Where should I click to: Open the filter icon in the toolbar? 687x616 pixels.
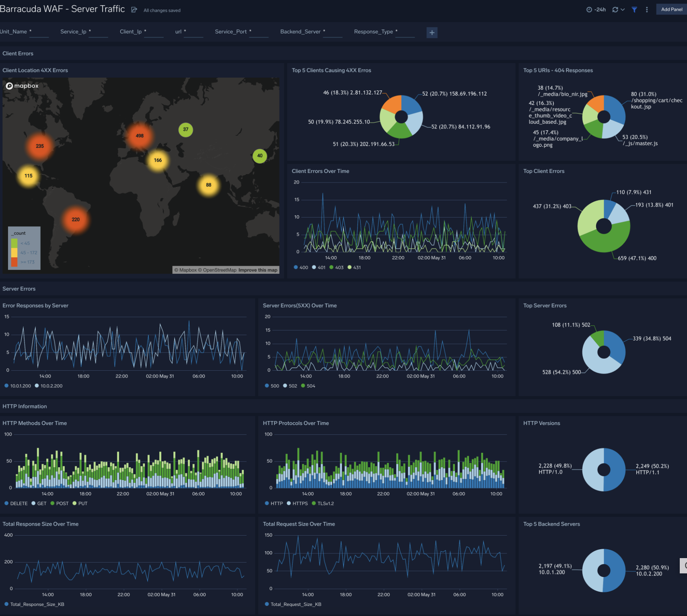(634, 9)
